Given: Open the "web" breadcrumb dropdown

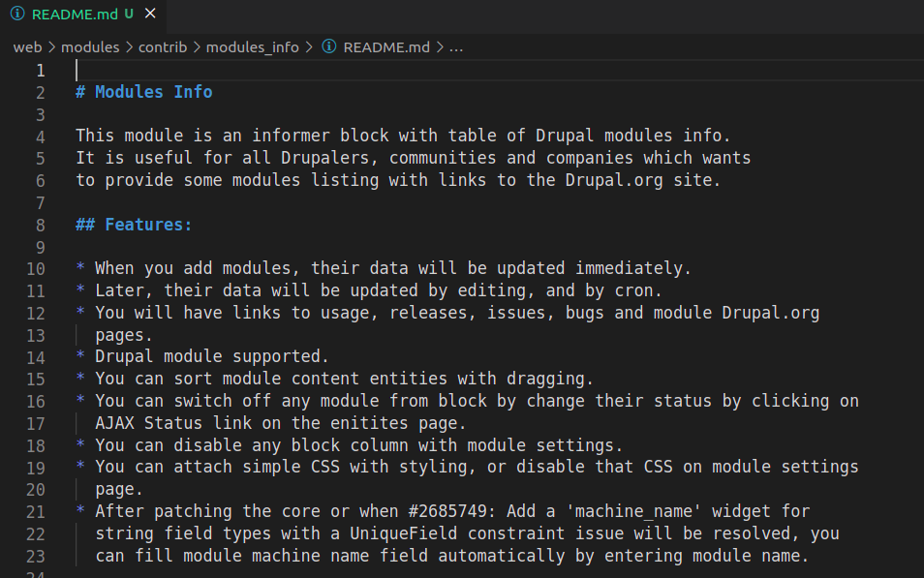Looking at the screenshot, I should tap(27, 46).
